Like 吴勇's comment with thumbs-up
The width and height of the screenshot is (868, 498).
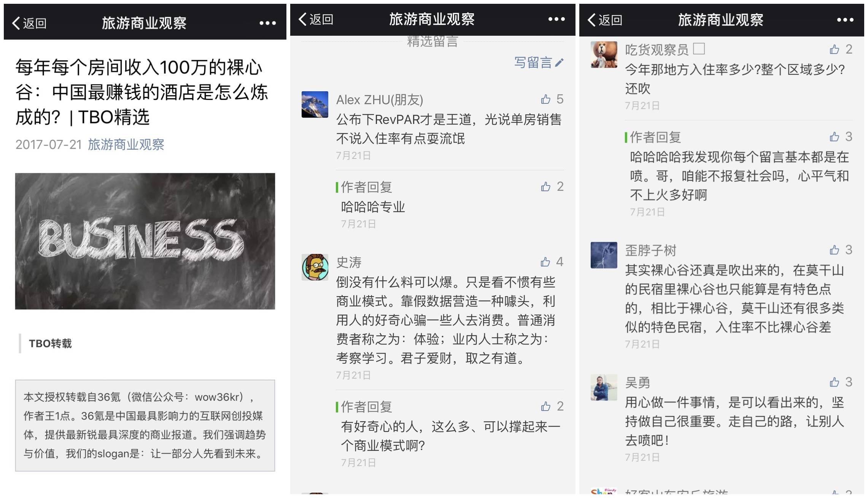tap(834, 382)
